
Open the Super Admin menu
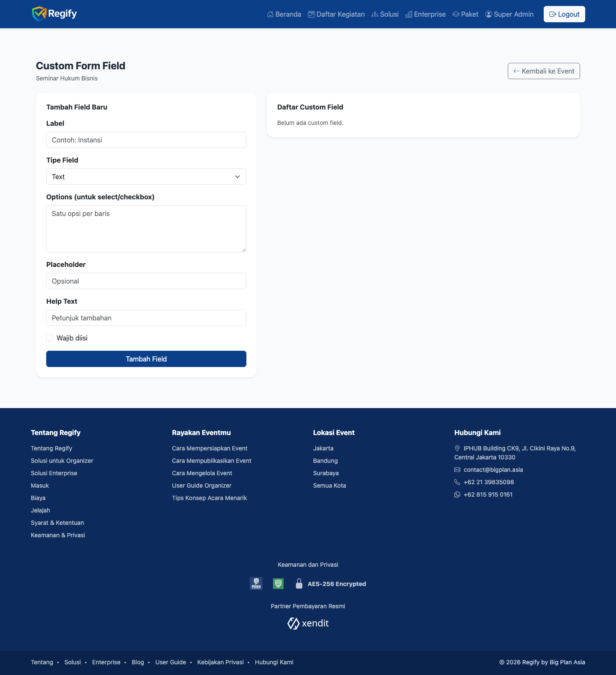(509, 14)
